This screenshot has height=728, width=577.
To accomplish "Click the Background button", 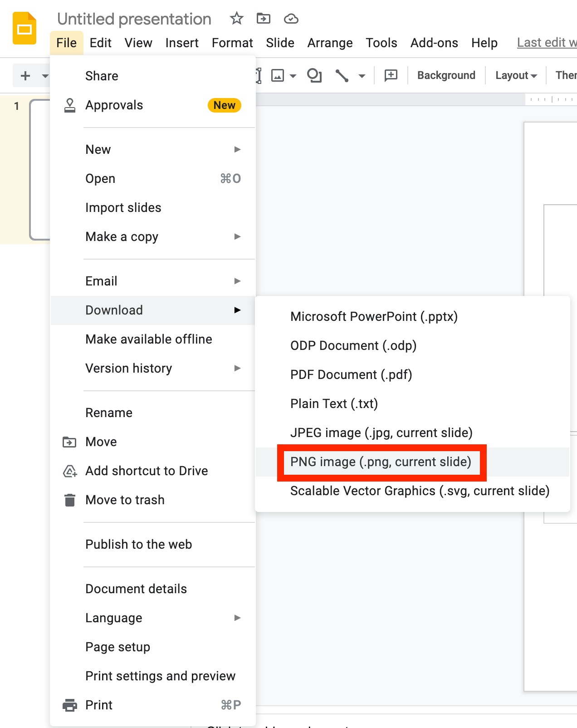I will [446, 75].
